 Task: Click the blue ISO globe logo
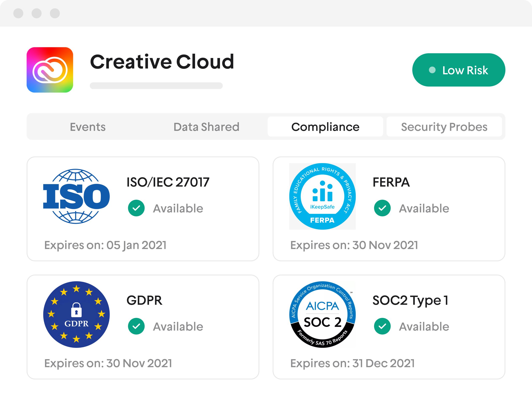click(76, 196)
